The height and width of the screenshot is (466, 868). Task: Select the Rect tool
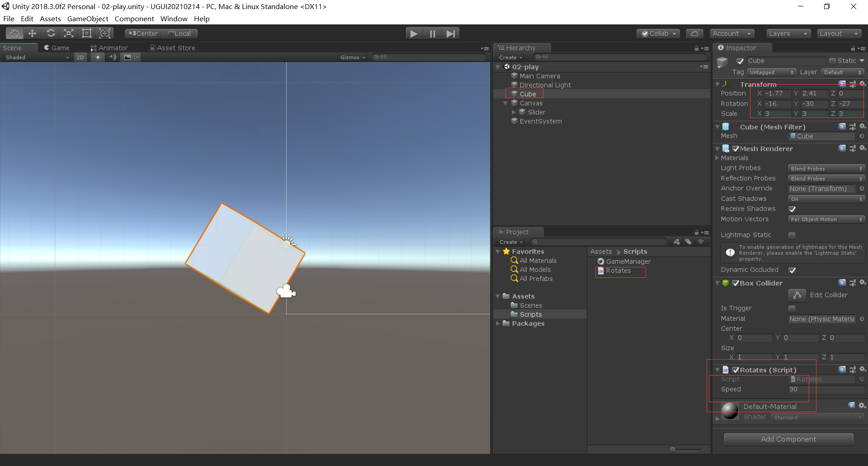point(86,33)
